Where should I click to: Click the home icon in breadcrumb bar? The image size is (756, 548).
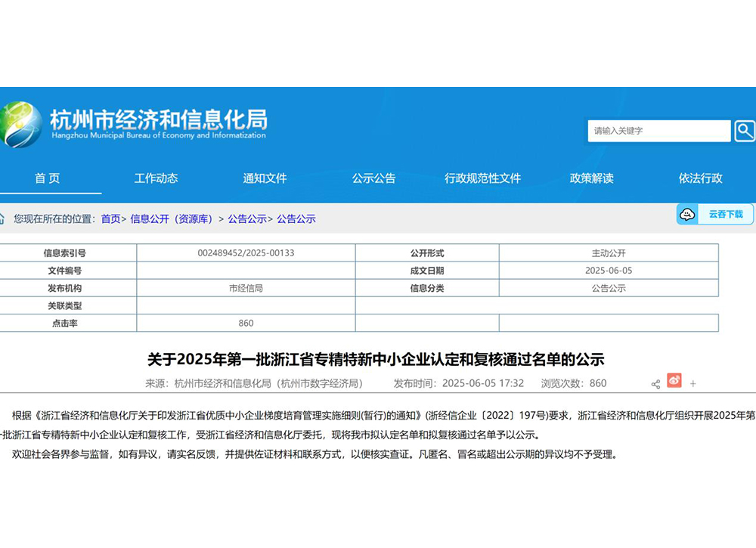click(2, 219)
